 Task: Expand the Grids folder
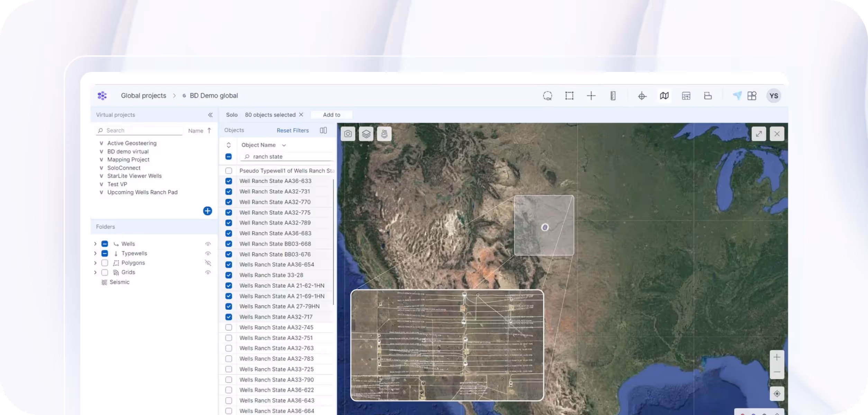(x=95, y=273)
